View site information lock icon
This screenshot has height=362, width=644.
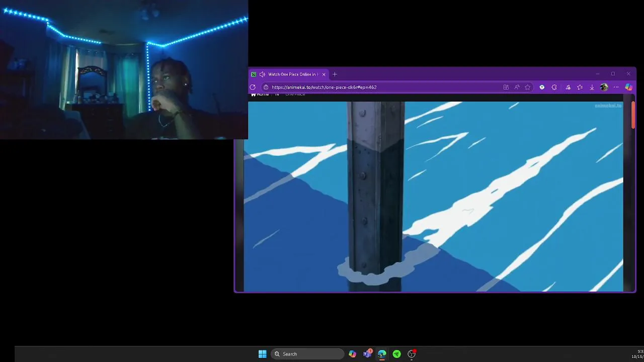coord(266,87)
